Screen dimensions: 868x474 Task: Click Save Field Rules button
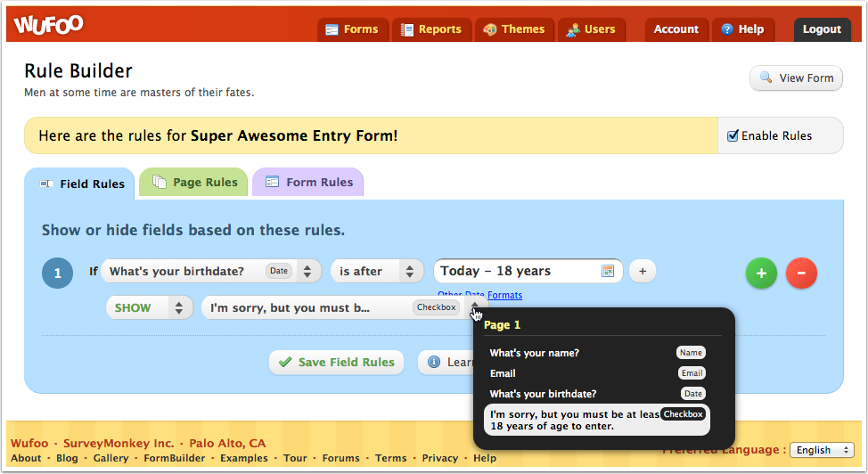pyautogui.click(x=337, y=362)
